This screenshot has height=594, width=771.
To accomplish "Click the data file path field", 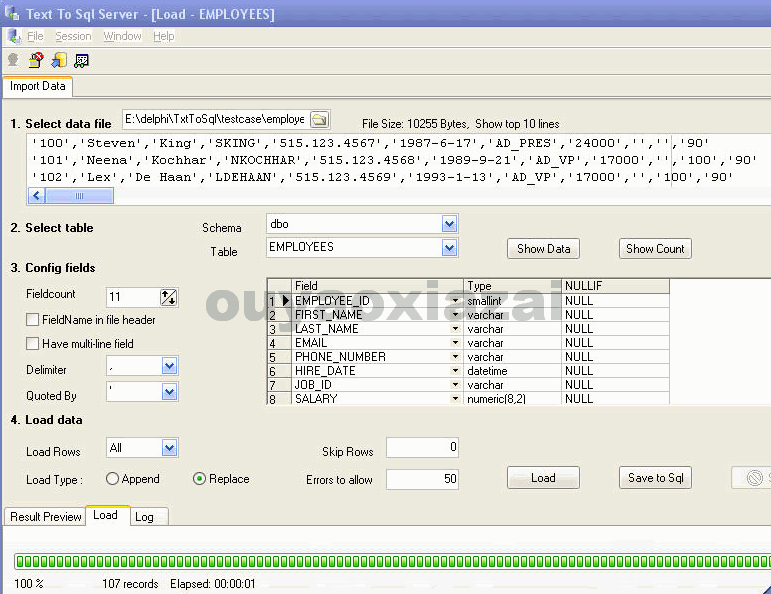I will (x=216, y=119).
